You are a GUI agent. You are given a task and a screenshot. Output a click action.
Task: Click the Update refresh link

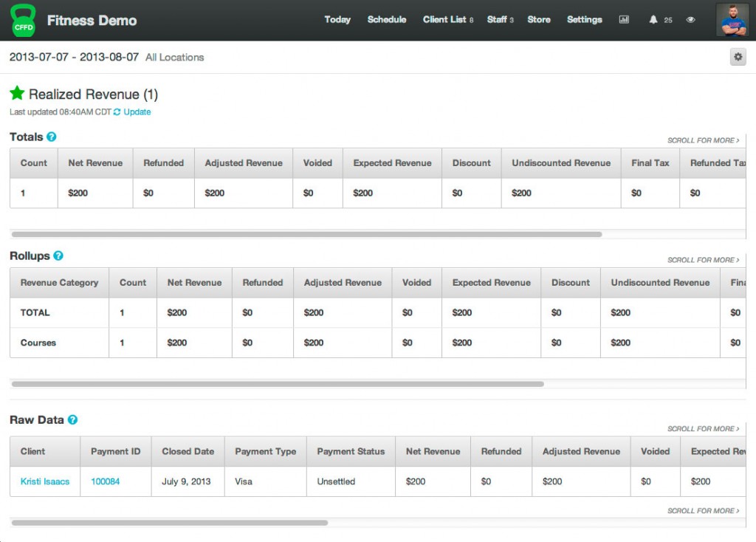[x=137, y=112]
